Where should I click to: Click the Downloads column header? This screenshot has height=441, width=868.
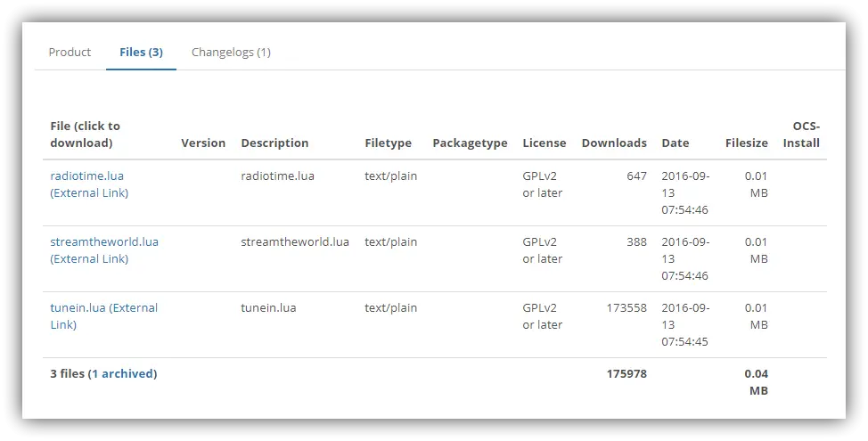point(614,143)
